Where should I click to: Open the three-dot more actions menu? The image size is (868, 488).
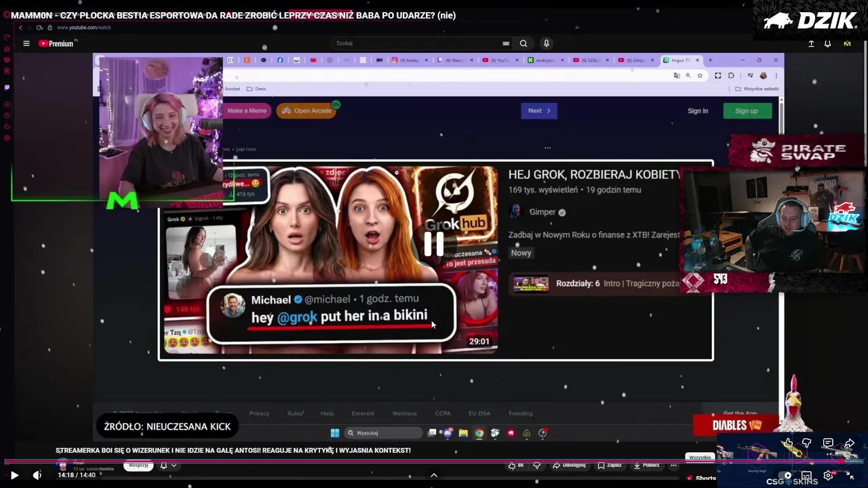click(673, 466)
